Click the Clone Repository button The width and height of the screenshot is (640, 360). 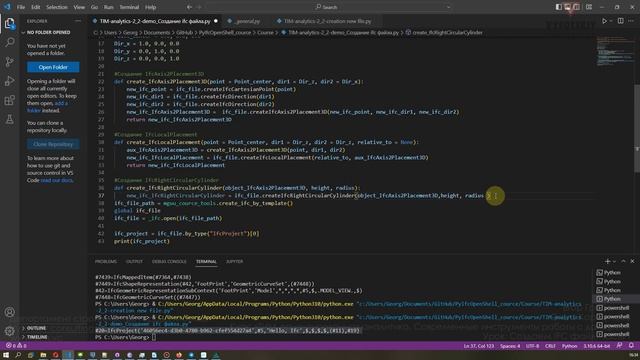pyautogui.click(x=53, y=144)
